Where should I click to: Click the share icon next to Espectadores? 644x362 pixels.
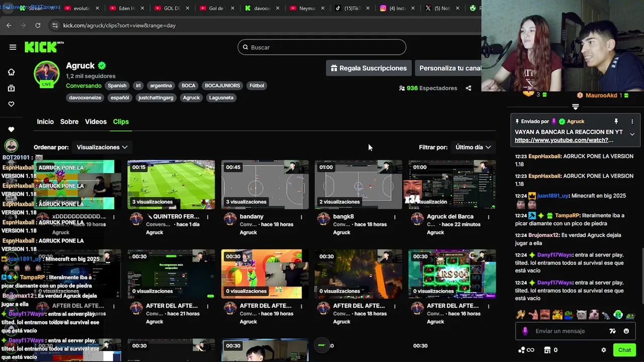click(468, 88)
